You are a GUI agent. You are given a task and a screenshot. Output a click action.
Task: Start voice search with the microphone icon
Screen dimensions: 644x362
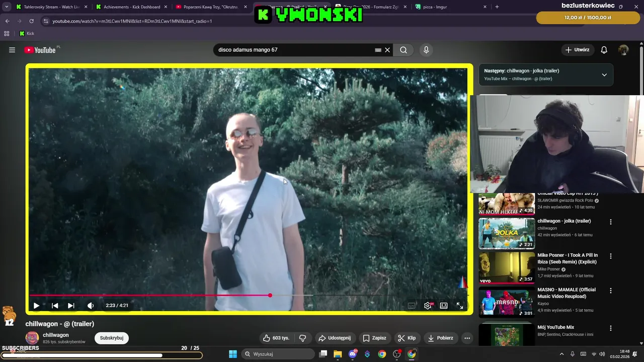[426, 50]
